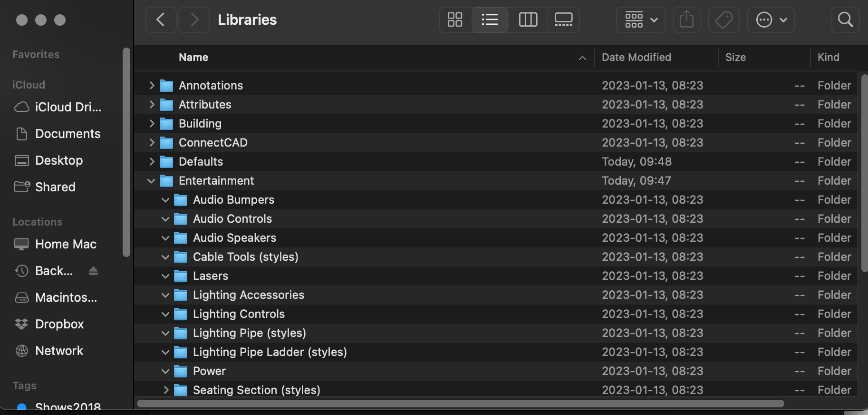
Task: Open Dropbox in the sidebar
Action: coord(59,324)
